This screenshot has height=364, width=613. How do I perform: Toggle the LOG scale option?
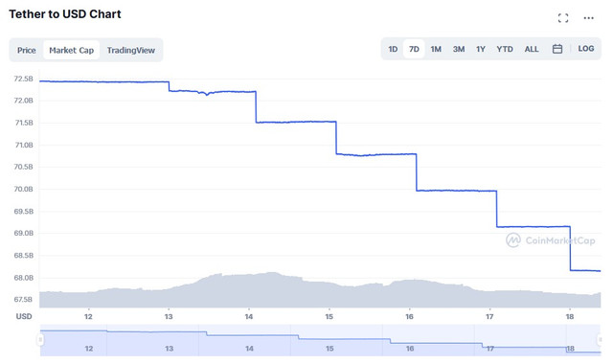(585, 49)
